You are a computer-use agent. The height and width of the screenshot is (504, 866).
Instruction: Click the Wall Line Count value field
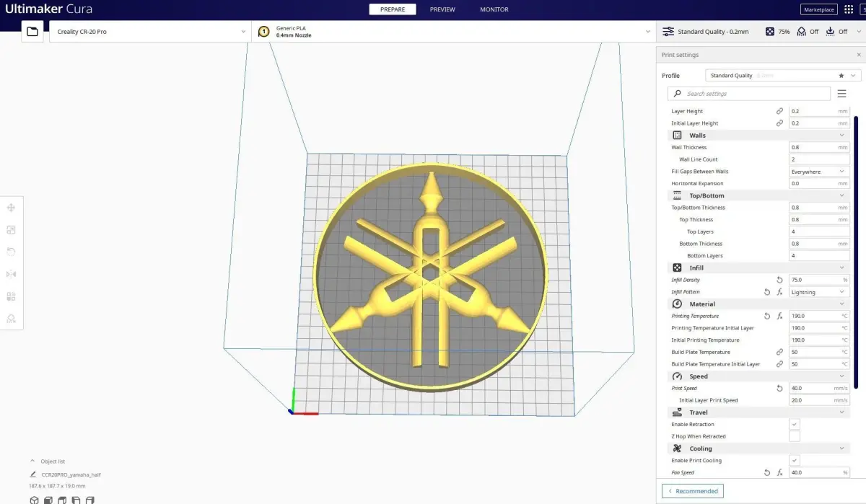pos(819,159)
